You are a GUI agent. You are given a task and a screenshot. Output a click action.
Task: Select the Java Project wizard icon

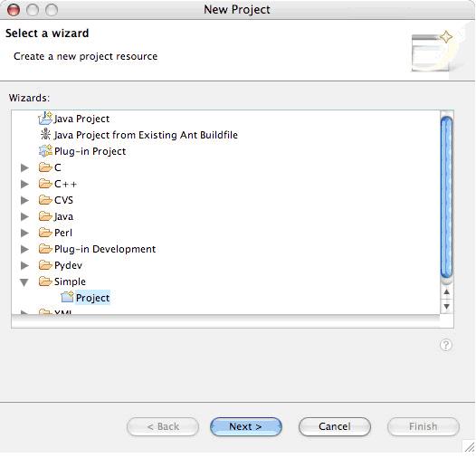click(45, 119)
